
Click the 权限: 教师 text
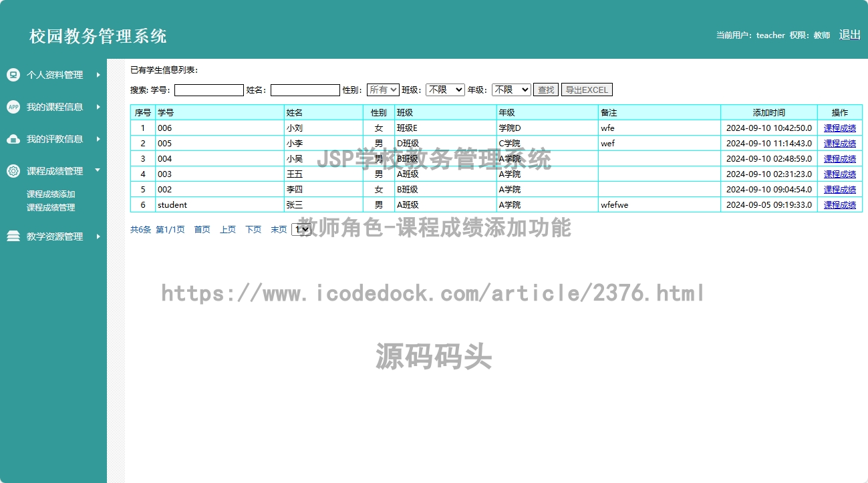pos(810,35)
